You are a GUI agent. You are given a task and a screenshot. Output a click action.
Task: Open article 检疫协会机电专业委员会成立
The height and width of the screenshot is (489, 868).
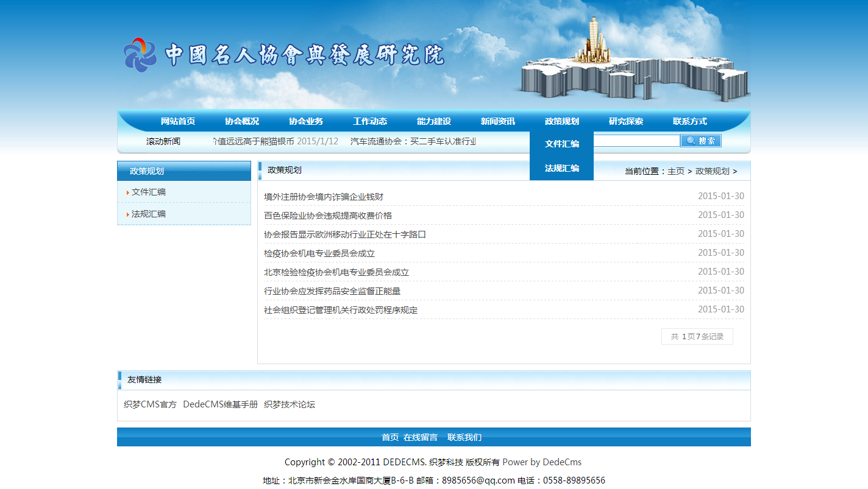[x=319, y=253]
